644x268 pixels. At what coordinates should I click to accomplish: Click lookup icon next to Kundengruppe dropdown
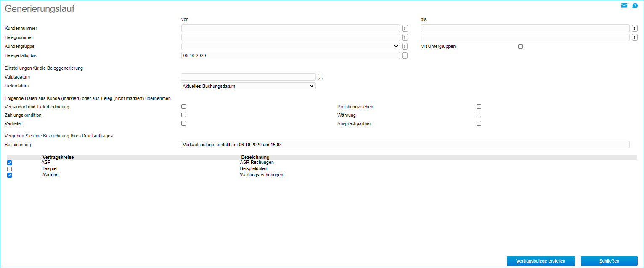pyautogui.click(x=405, y=46)
